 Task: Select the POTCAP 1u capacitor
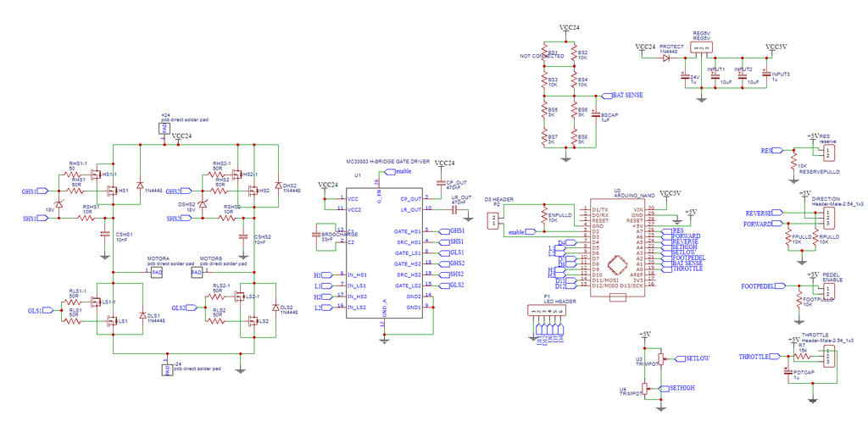tap(788, 372)
